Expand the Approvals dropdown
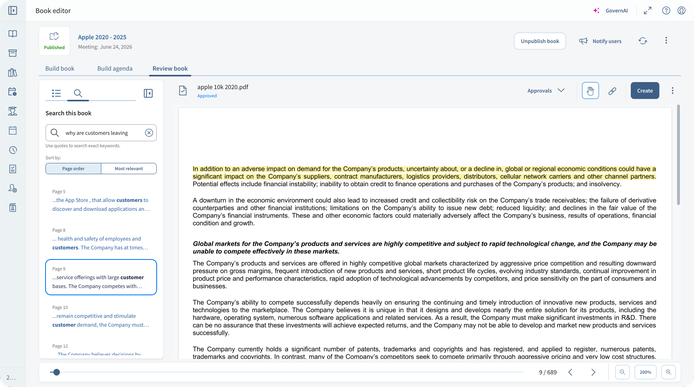 (x=546, y=91)
